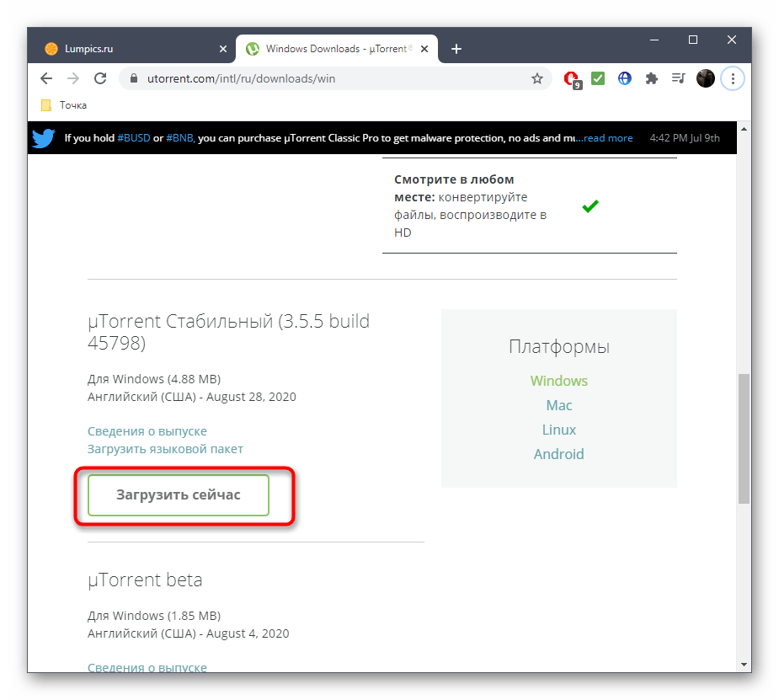Screen dimensions: 779x700
Task: Click the page scrollbar thumb
Action: point(744,439)
